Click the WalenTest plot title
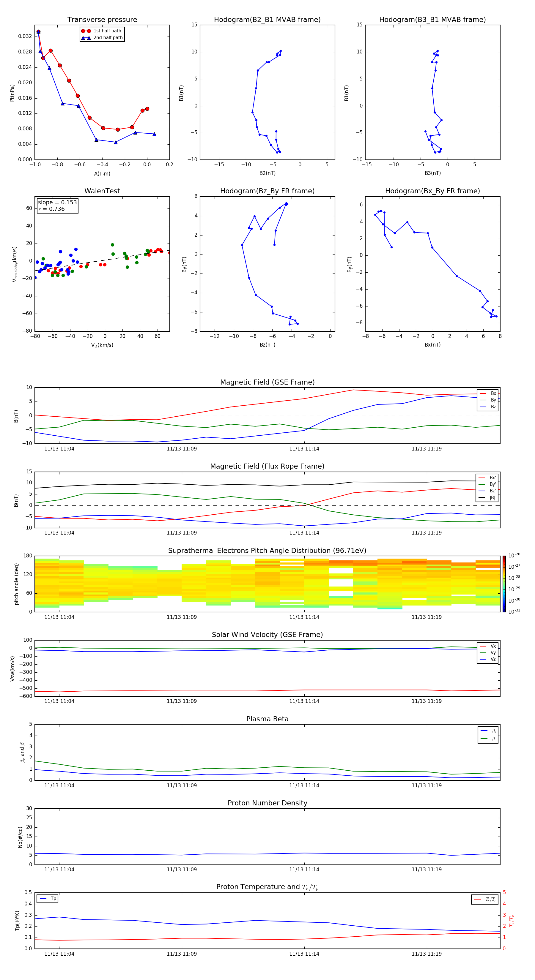Image resolution: width=535 pixels, height=980 pixels. [102, 191]
